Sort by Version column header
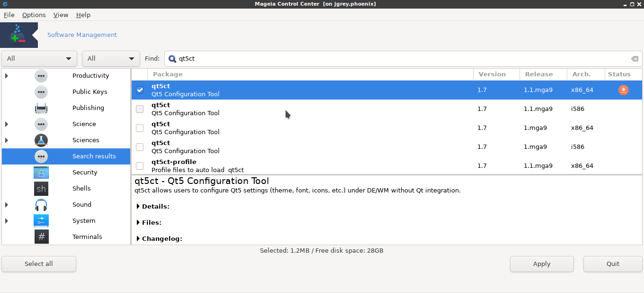Viewport: 644px width, 293px height. 496,74
